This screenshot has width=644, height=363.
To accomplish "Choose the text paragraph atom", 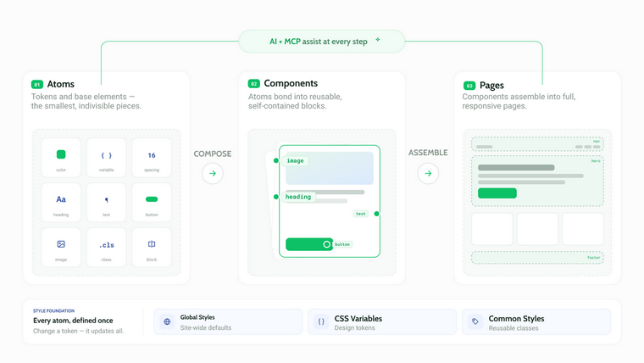I will tap(107, 203).
